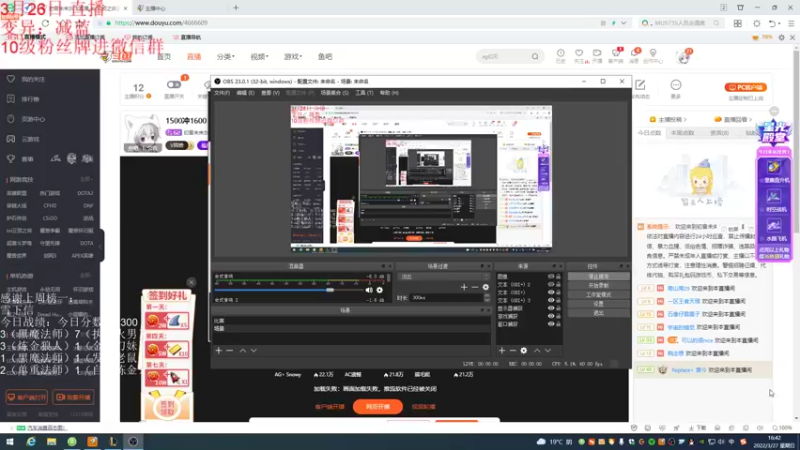The image size is (800, 450).
Task: Remove scene transition with minus icon in OBS
Action: [x=474, y=287]
